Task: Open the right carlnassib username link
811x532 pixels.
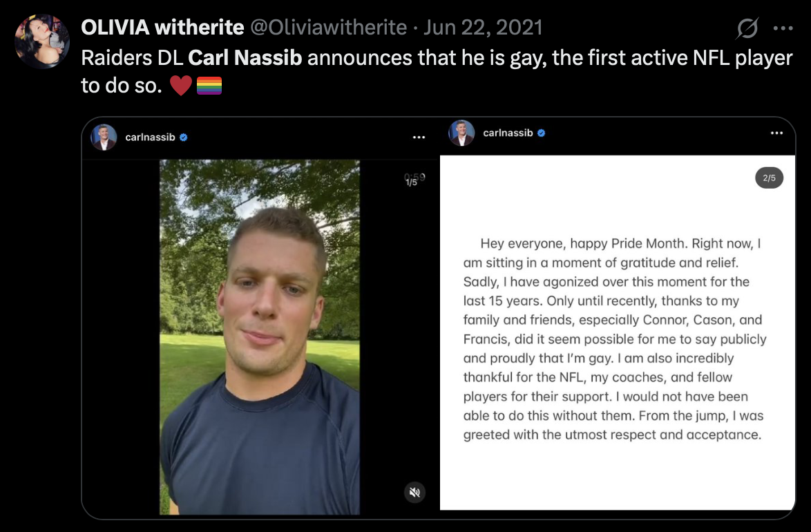Action: tap(508, 133)
